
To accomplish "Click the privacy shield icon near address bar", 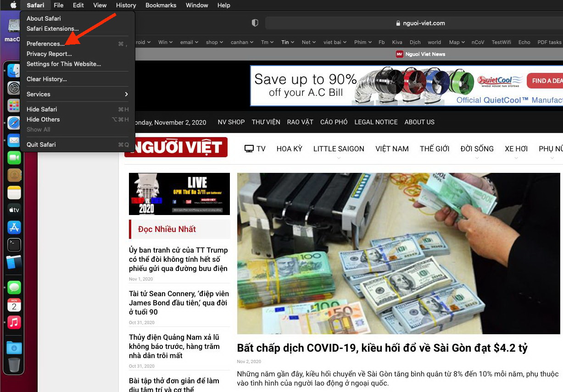I will [255, 23].
